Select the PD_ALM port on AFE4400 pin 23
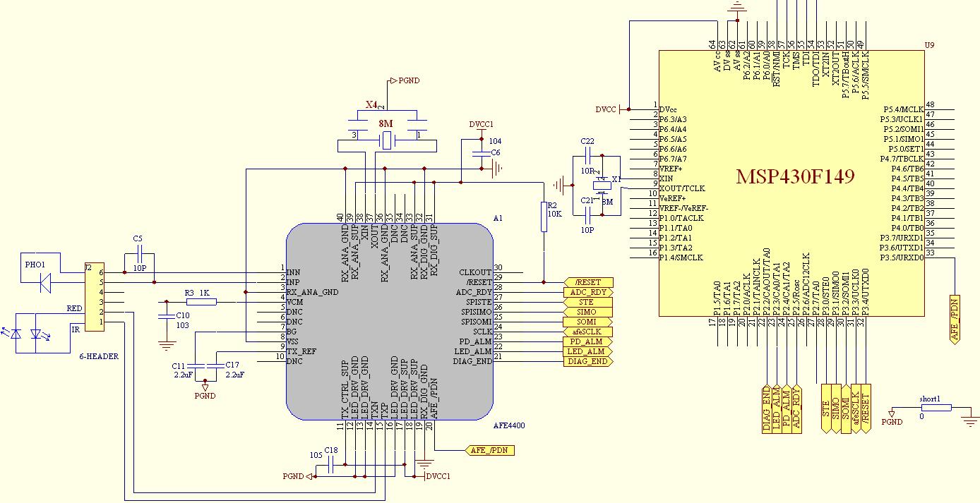Viewport: 980px width, 503px height. tap(587, 341)
